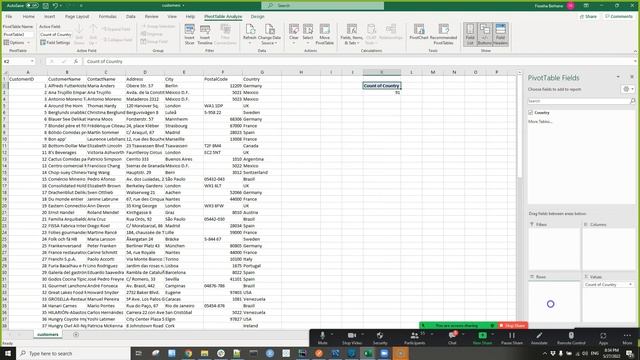Open the Comments button
640x360 pixels.
(619, 17)
